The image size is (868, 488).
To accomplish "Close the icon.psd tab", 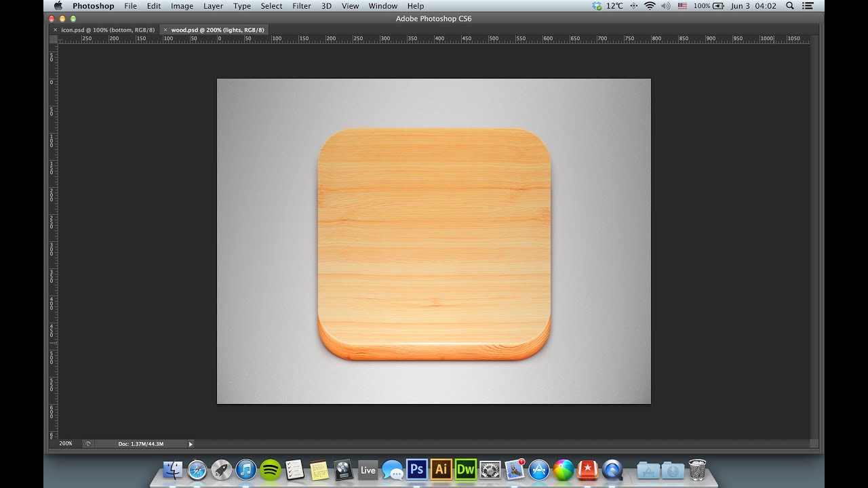I will click(x=55, y=30).
